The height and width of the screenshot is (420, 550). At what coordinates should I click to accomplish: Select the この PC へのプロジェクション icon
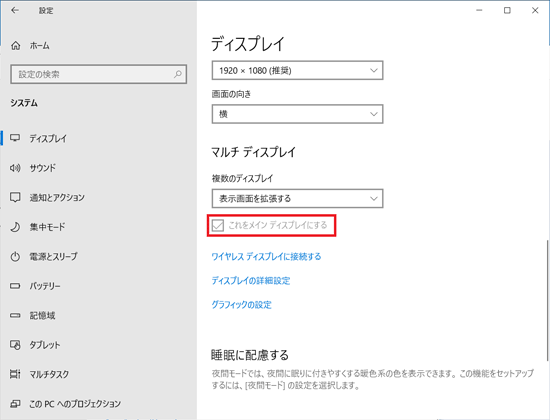15,404
